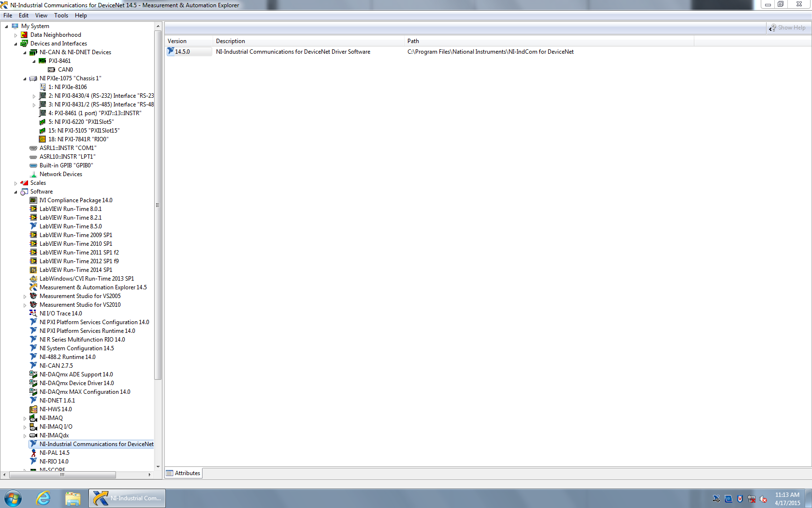812x508 pixels.
Task: Click the Measurement Studio for VS2005 icon
Action: 33,296
